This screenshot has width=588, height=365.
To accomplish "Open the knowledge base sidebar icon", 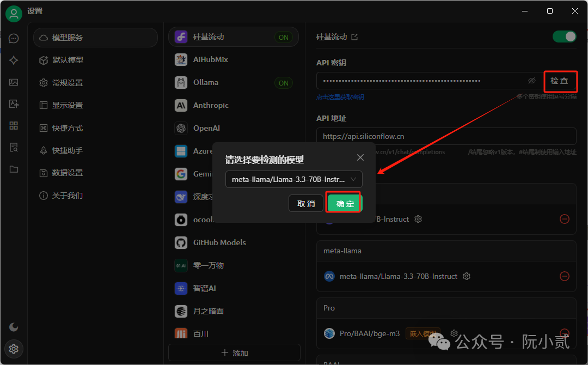I will pyautogui.click(x=14, y=148).
